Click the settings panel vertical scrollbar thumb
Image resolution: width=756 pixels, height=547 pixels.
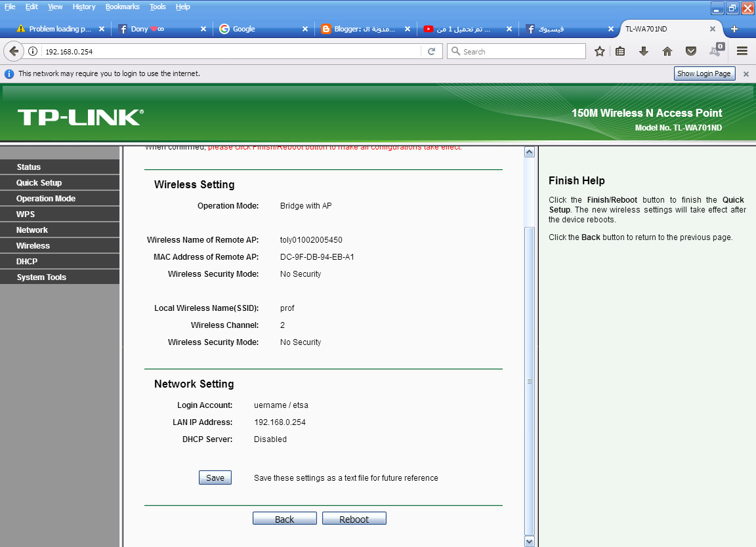530,380
